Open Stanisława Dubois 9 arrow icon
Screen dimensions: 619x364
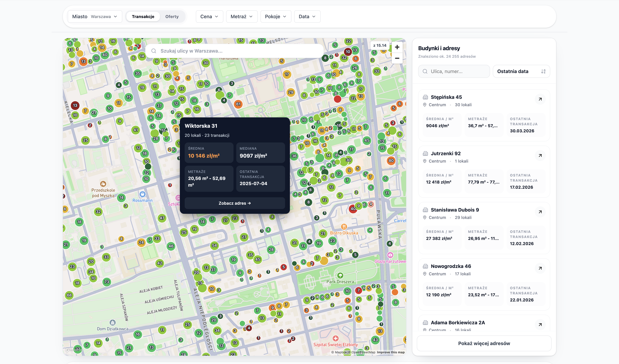pos(540,212)
